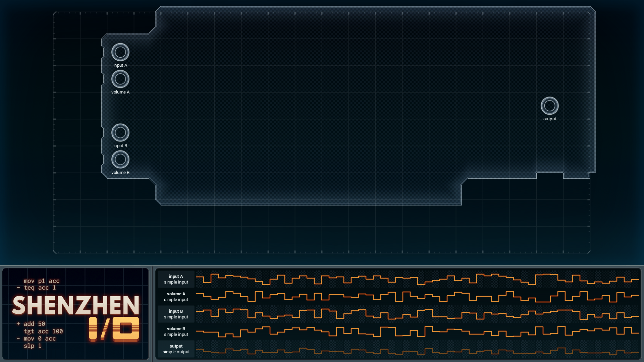Image resolution: width=644 pixels, height=362 pixels.
Task: Click the volume A waveform graph
Action: [417, 297]
